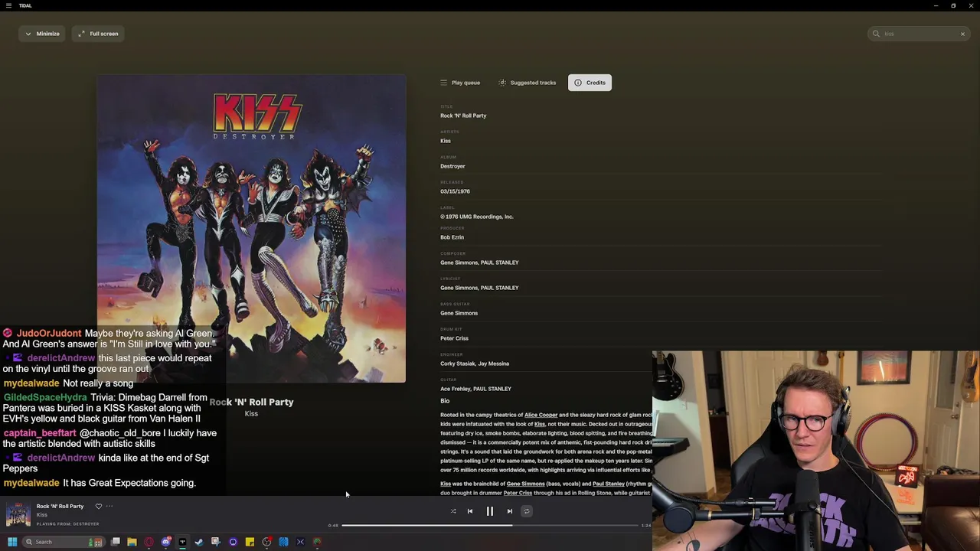The image size is (980, 551).
Task: Open Alice Cooper link in bio
Action: click(x=541, y=415)
